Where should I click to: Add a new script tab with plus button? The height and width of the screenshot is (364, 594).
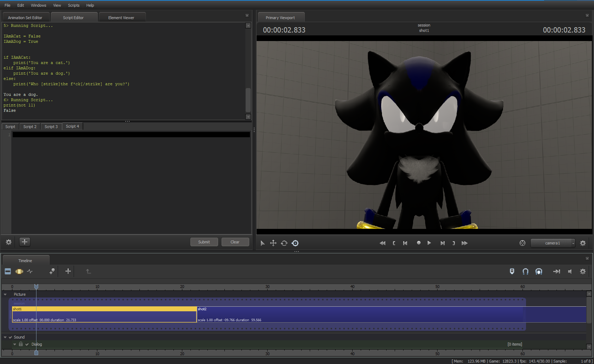click(x=24, y=242)
